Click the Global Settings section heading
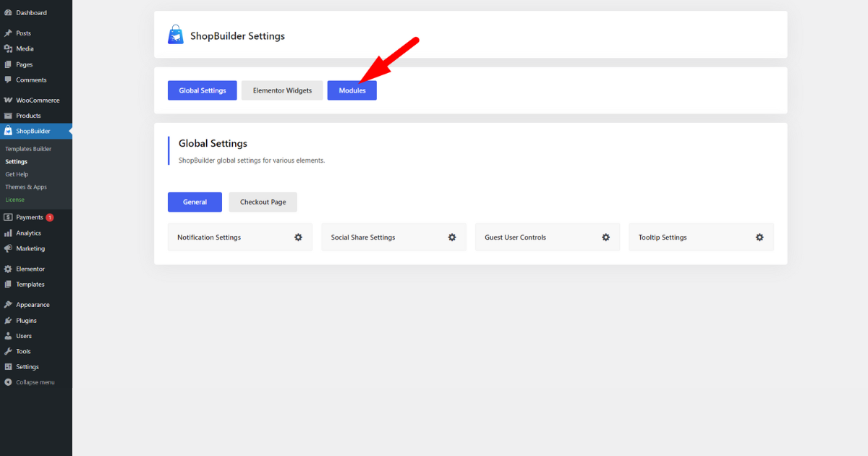This screenshot has height=456, width=868. coord(213,143)
